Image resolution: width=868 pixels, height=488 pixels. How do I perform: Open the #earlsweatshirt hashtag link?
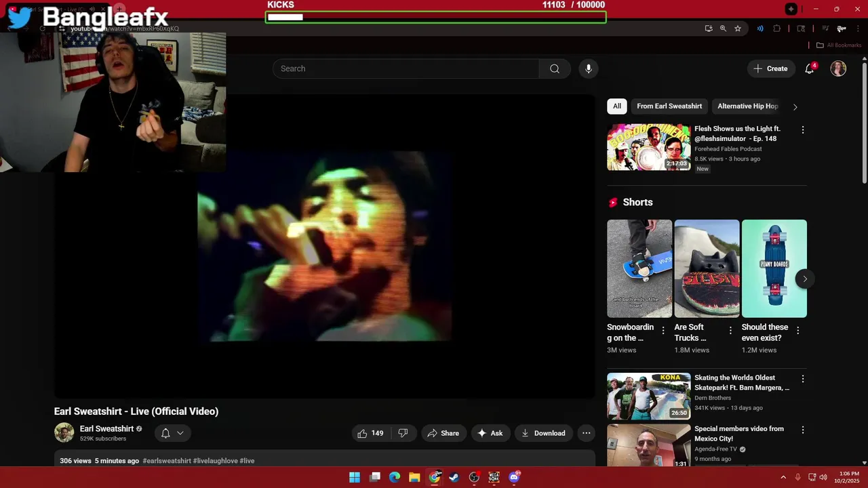167,461
